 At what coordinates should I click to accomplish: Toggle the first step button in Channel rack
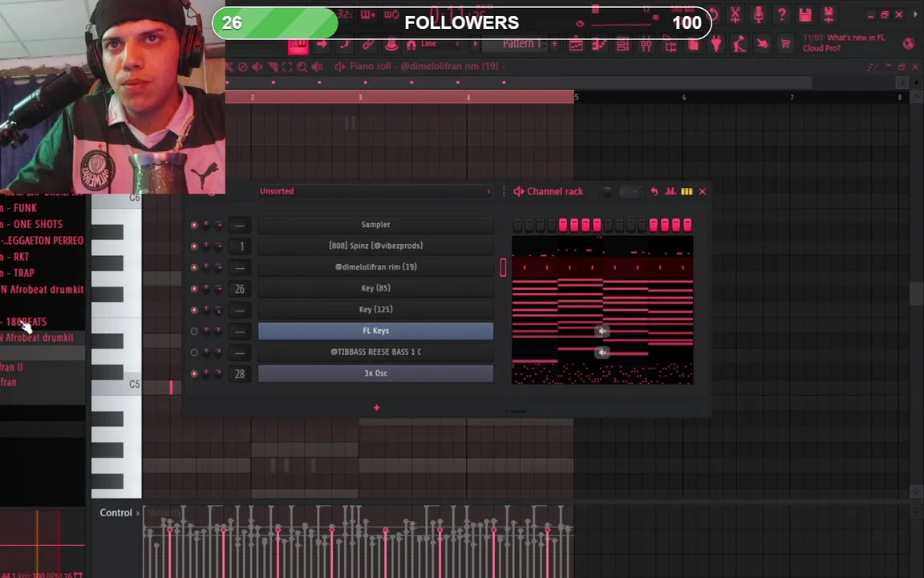517,225
